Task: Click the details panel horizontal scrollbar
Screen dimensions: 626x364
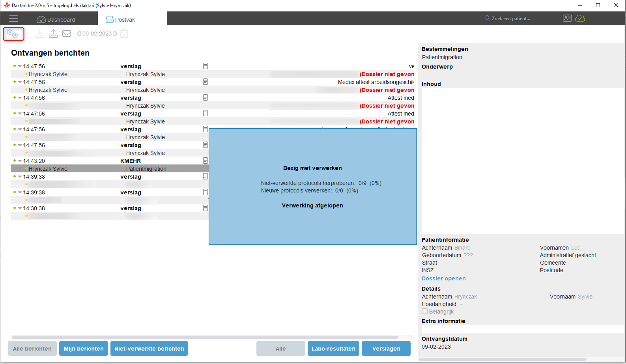Action: point(503,359)
